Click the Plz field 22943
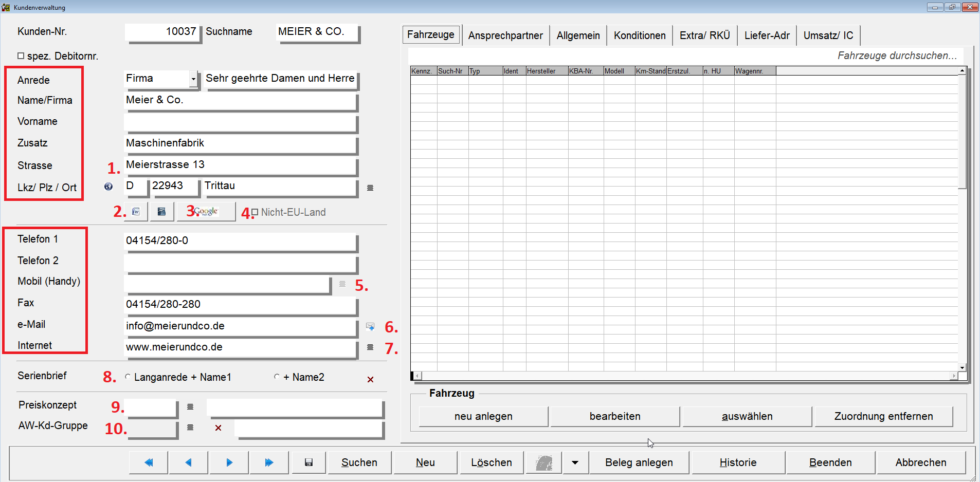 coord(174,186)
